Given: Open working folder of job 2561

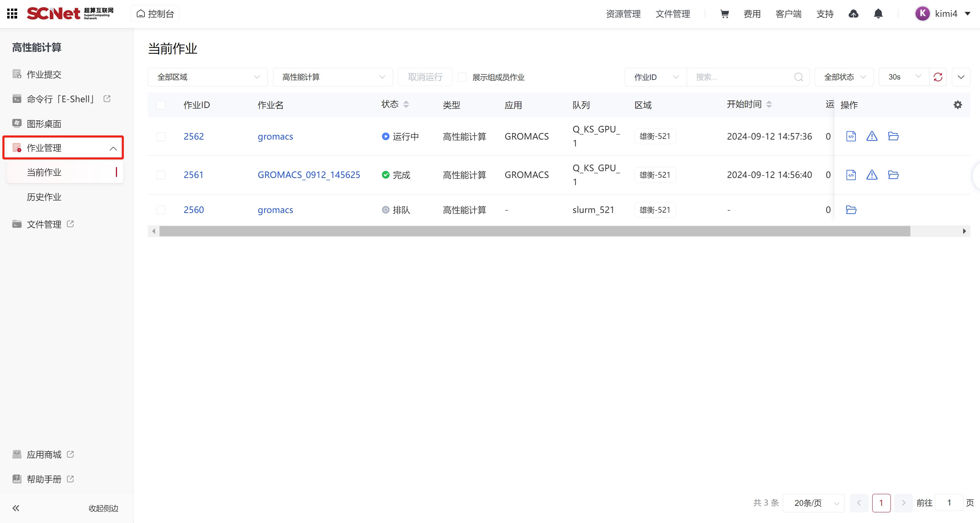Looking at the screenshot, I should [x=893, y=175].
